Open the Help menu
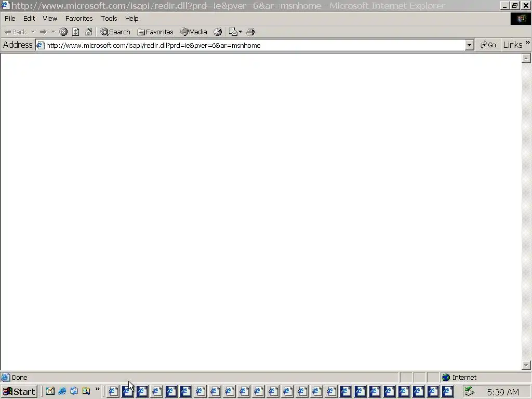 pos(131,18)
